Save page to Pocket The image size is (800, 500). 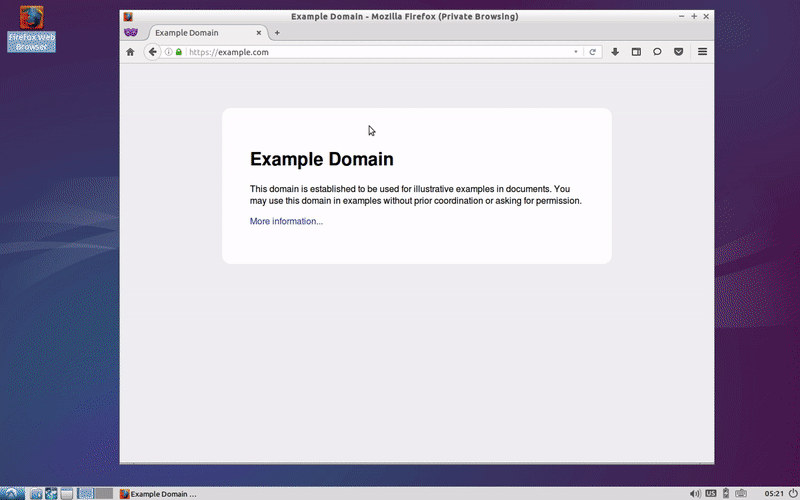click(x=679, y=52)
